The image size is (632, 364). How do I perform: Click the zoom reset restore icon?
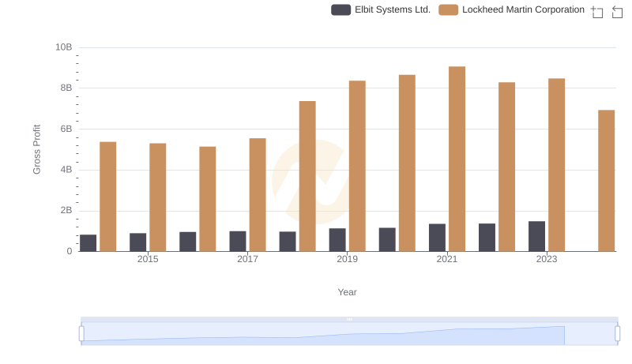pyautogui.click(x=617, y=12)
